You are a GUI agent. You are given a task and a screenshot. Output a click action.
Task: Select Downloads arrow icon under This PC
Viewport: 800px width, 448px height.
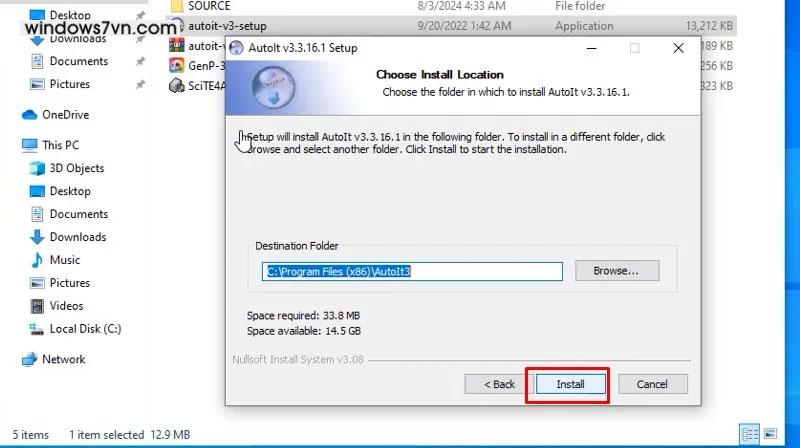(37, 237)
